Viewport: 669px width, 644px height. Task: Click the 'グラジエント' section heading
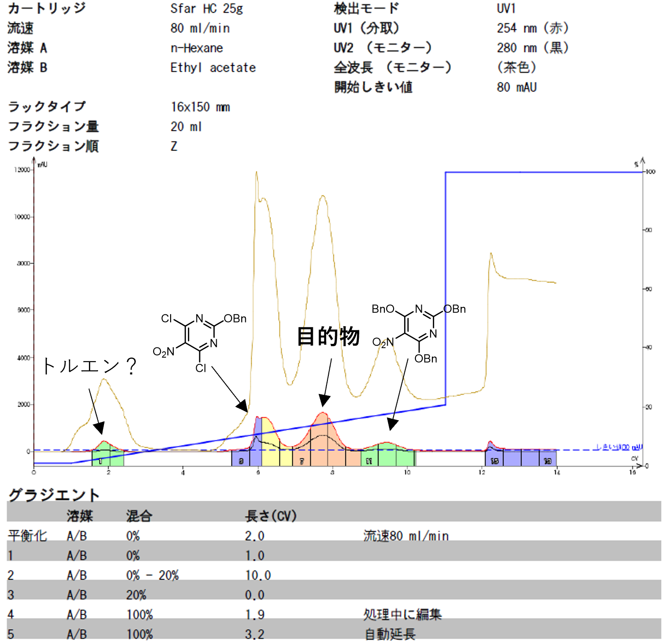click(54, 495)
